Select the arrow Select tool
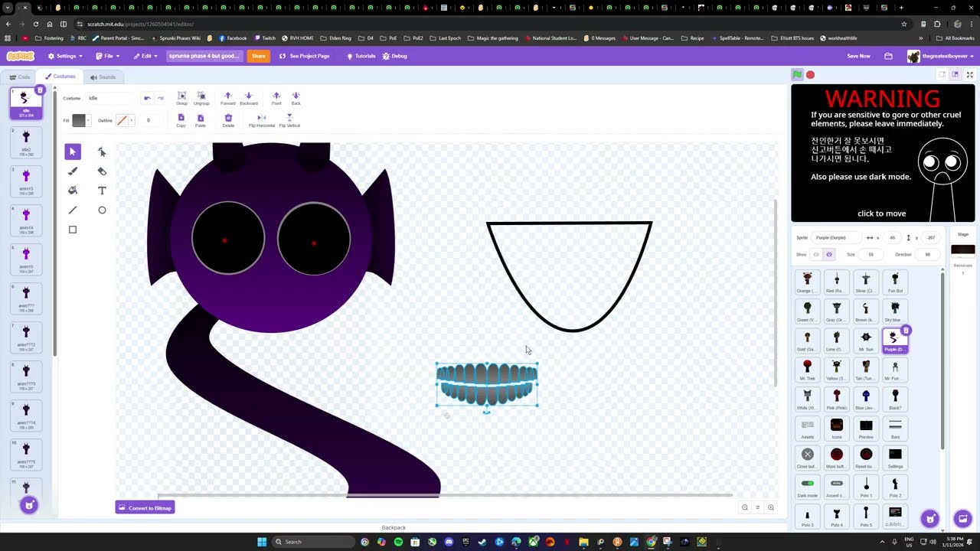This screenshot has height=551, width=980. click(73, 152)
